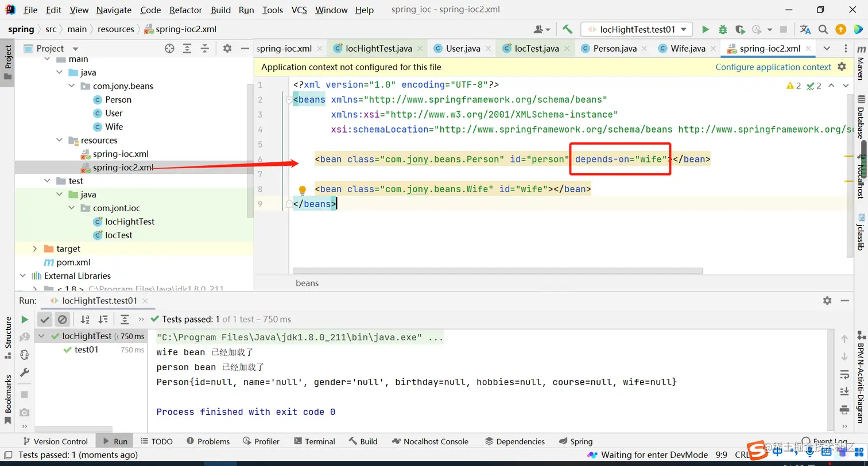Hide the Project panel with minus icon
Viewport: 868px width, 466px height.
pyautogui.click(x=245, y=49)
